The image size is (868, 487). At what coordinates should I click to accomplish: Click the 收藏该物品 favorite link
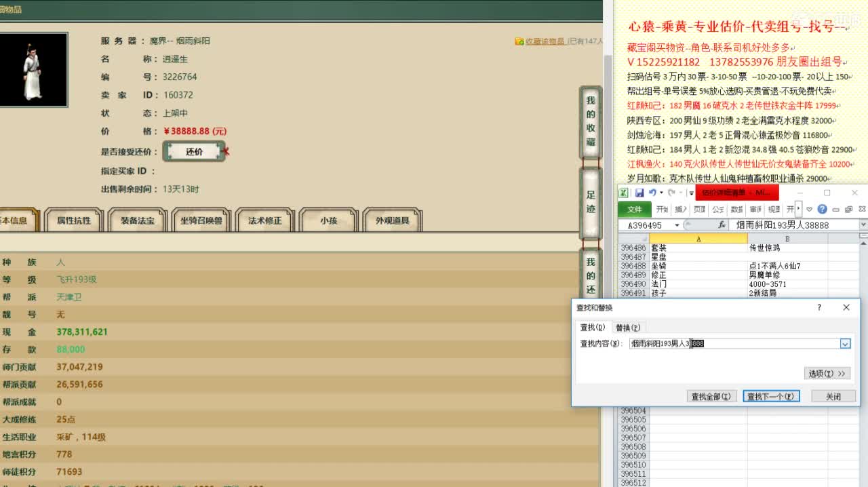point(545,41)
